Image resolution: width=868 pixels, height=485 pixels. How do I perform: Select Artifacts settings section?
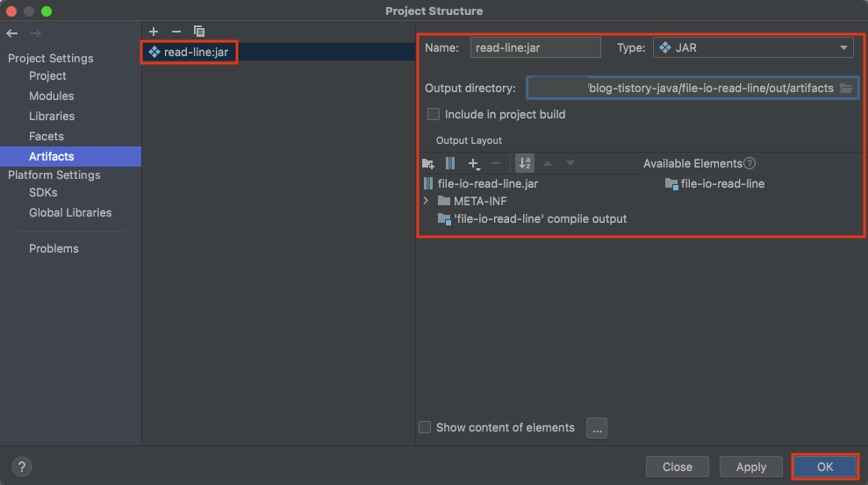click(70, 156)
